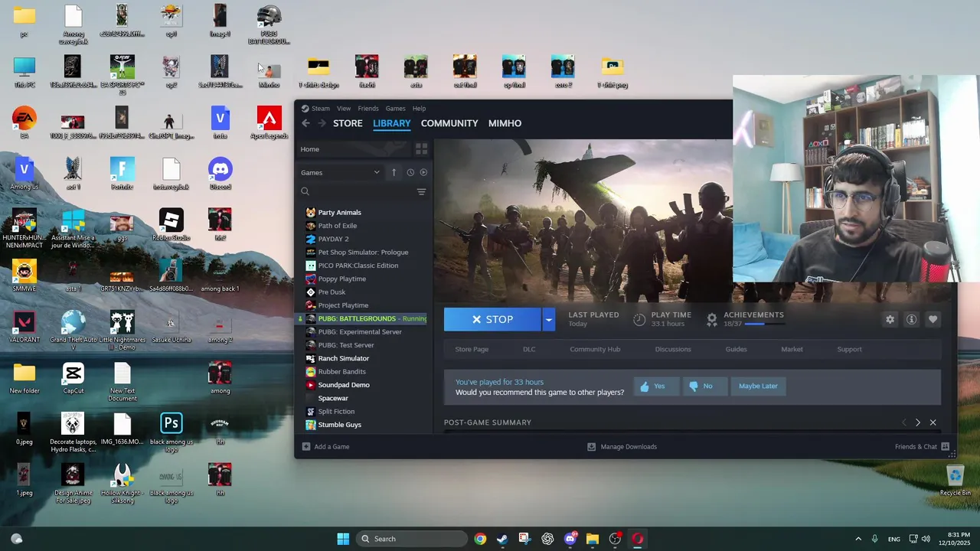Show hidden tray icons chevron
This screenshot has height=551, width=980.
click(857, 539)
